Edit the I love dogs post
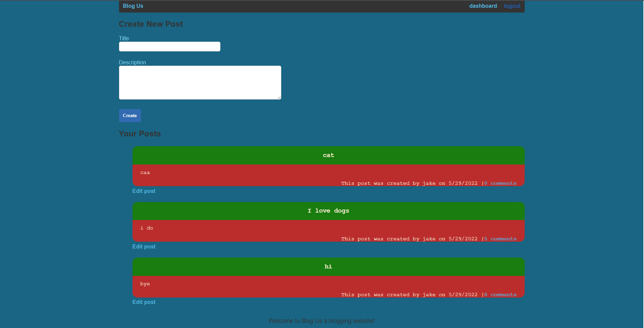This screenshot has width=644, height=328. coord(144,246)
